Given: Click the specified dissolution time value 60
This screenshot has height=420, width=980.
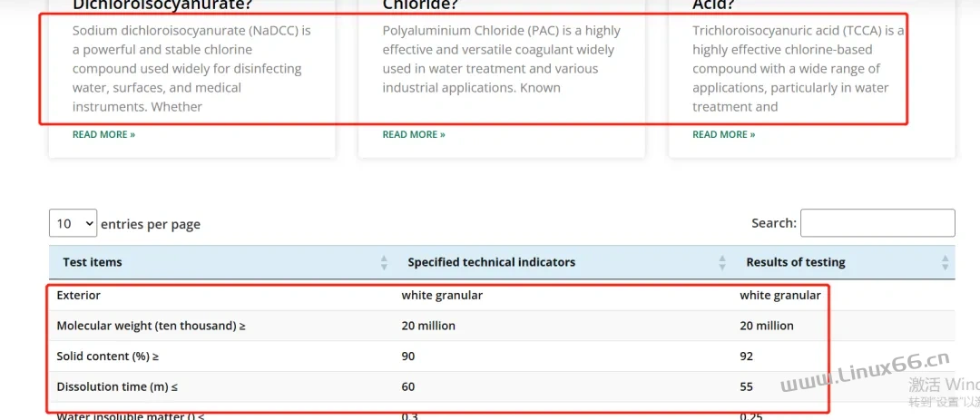Looking at the screenshot, I should pyautogui.click(x=408, y=386).
